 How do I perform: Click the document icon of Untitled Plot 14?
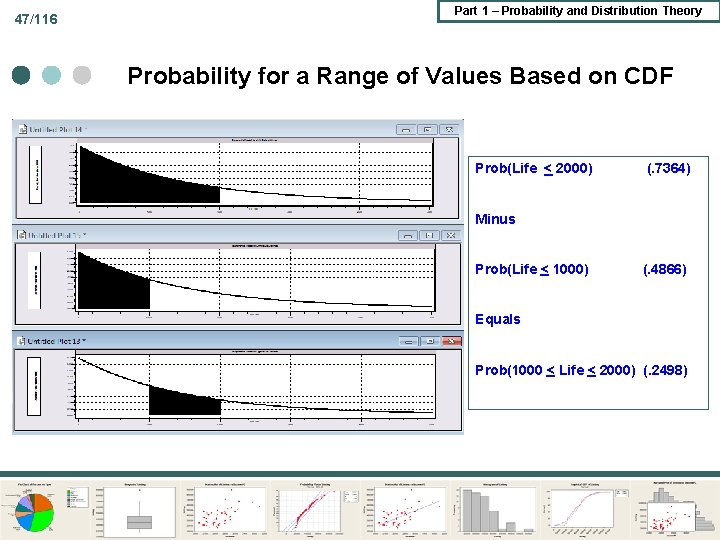click(x=23, y=129)
